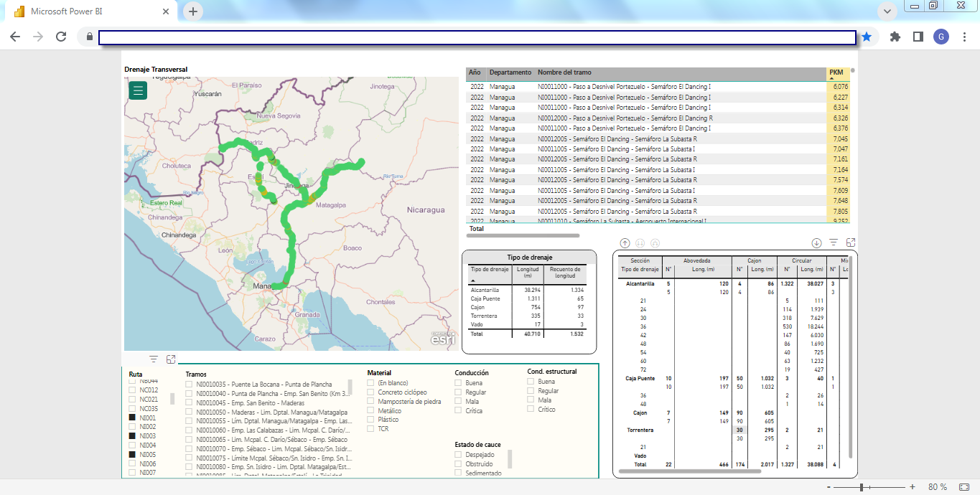This screenshot has width=980, height=495.
Task: Open the browser extensions puzzle icon
Action: pos(895,37)
